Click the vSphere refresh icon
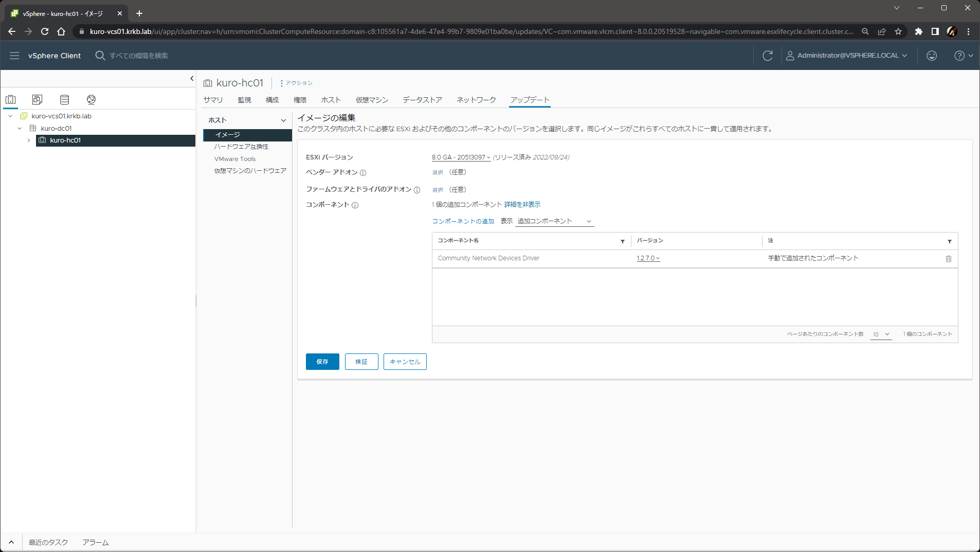Image resolution: width=980 pixels, height=552 pixels. pyautogui.click(x=767, y=56)
